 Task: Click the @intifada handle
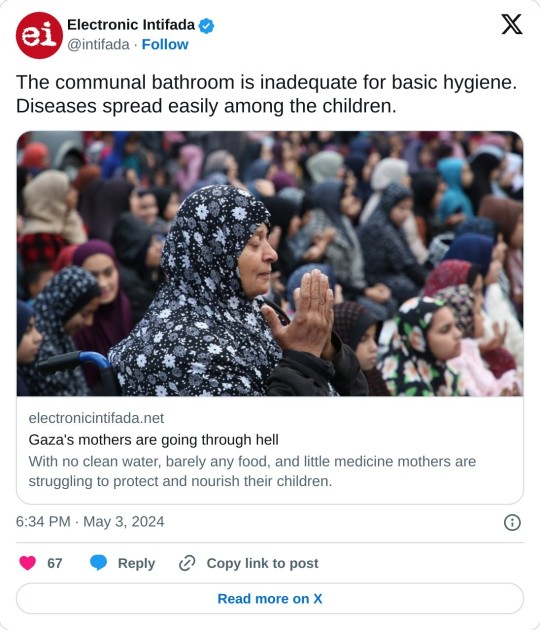point(98,44)
